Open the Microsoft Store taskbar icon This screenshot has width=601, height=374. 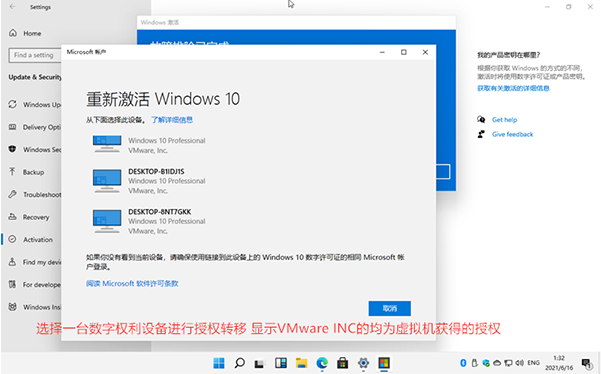tap(343, 363)
